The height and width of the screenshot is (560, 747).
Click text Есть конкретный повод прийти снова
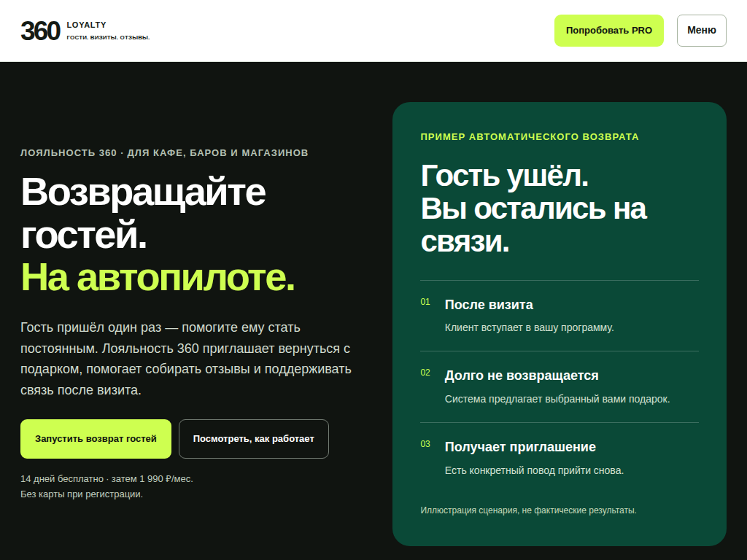pyautogui.click(x=534, y=470)
